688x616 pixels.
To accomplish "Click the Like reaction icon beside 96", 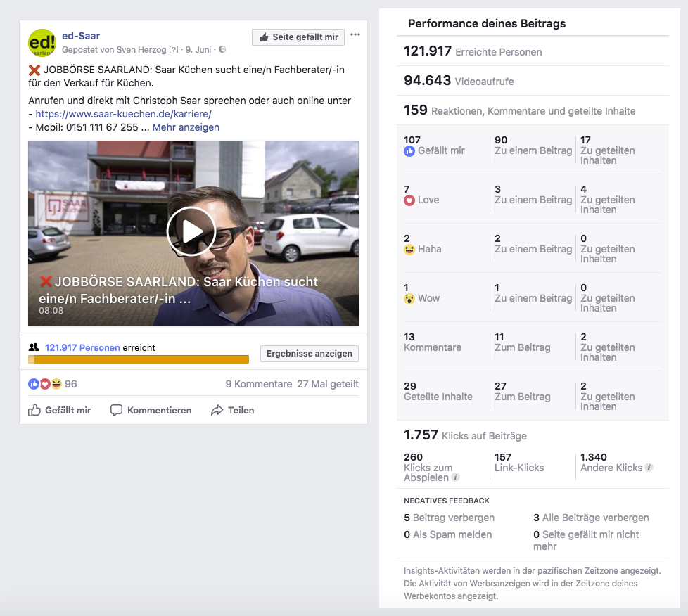I will click(34, 384).
